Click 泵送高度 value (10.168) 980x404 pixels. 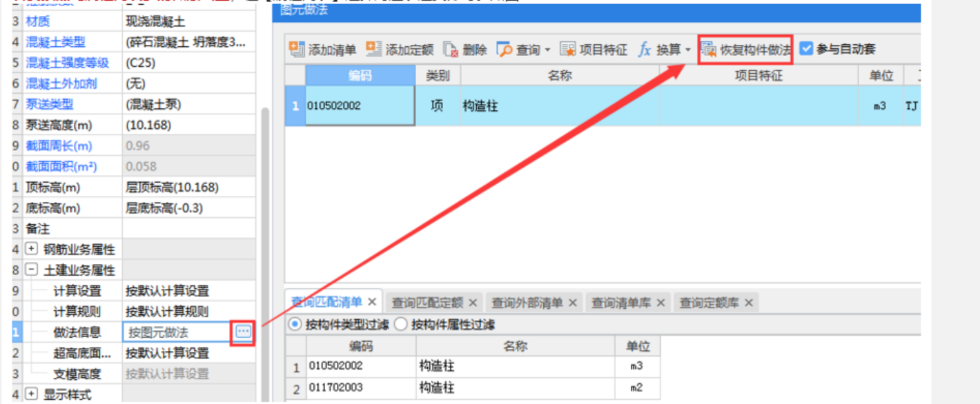pyautogui.click(x=148, y=125)
